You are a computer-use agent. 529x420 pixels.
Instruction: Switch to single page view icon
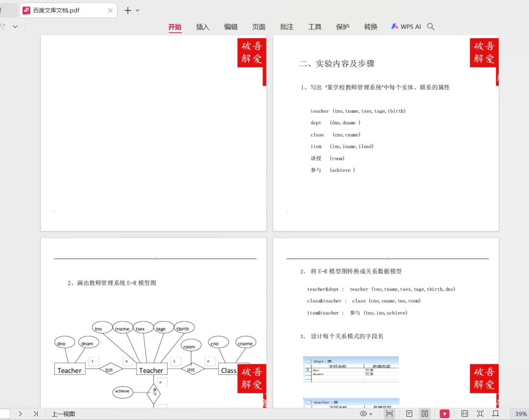(x=409, y=414)
